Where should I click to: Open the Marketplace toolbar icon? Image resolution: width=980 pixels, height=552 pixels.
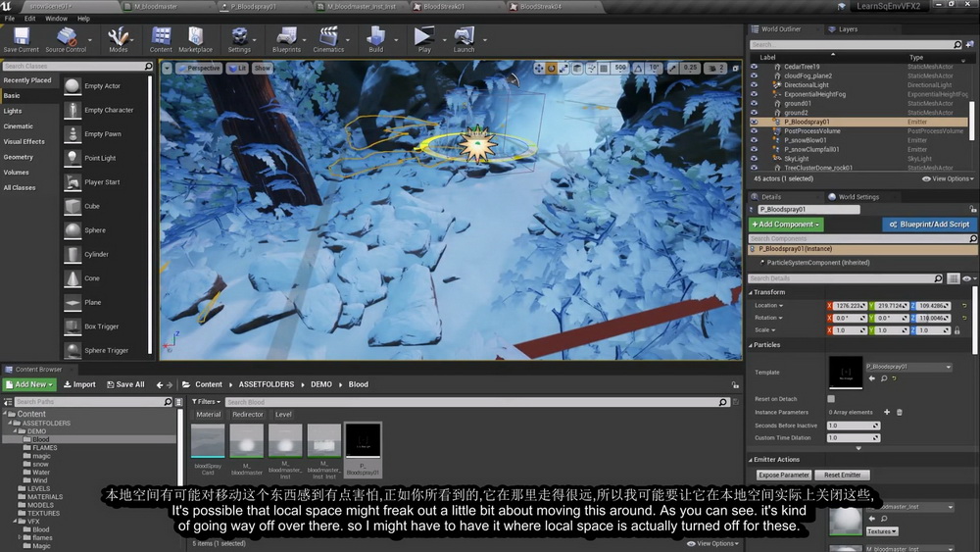coord(196,40)
